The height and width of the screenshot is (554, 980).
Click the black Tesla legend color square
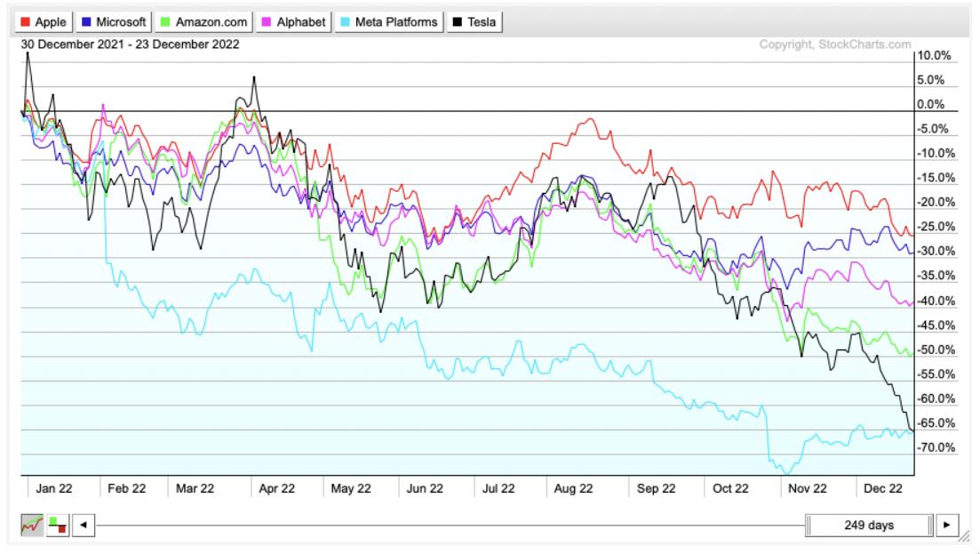click(x=458, y=22)
